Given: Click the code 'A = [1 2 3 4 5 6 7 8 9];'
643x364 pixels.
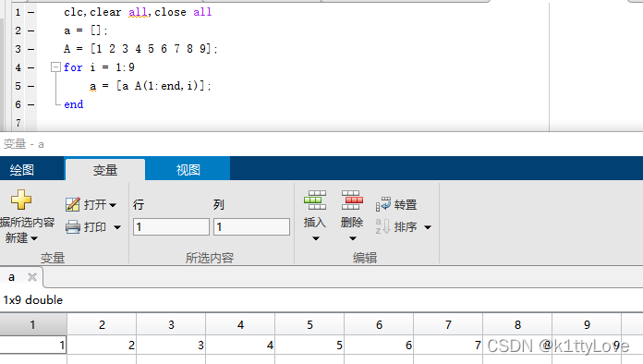Looking at the screenshot, I should pyautogui.click(x=140, y=49).
